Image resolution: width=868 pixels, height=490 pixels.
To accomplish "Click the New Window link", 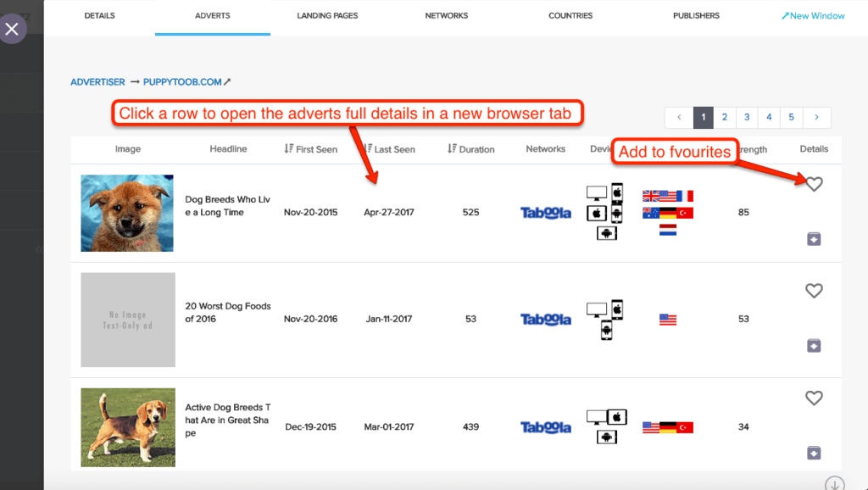I will pyautogui.click(x=812, y=15).
